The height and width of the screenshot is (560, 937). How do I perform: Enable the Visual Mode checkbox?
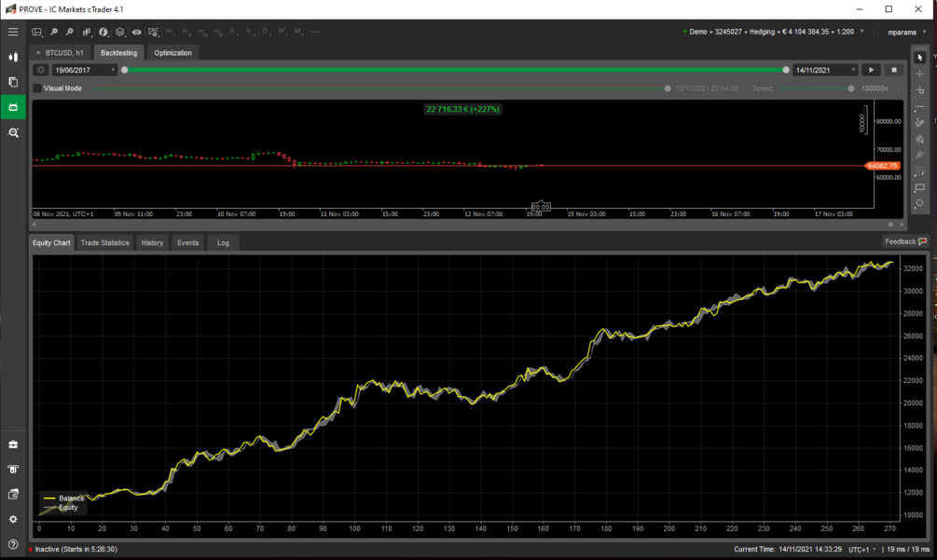tap(37, 89)
